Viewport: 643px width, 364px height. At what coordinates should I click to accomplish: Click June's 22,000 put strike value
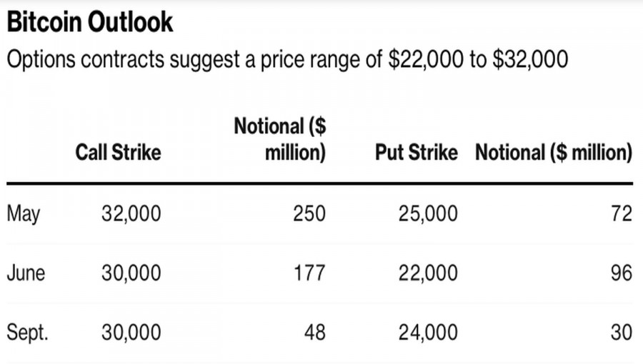pos(428,273)
